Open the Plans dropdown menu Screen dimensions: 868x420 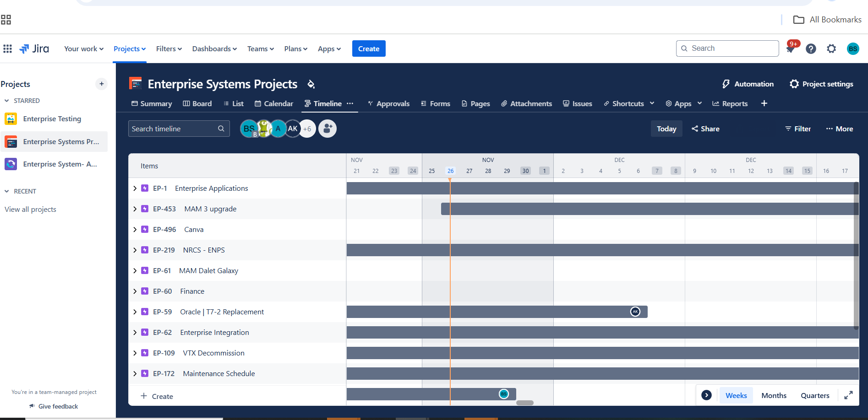(295, 48)
